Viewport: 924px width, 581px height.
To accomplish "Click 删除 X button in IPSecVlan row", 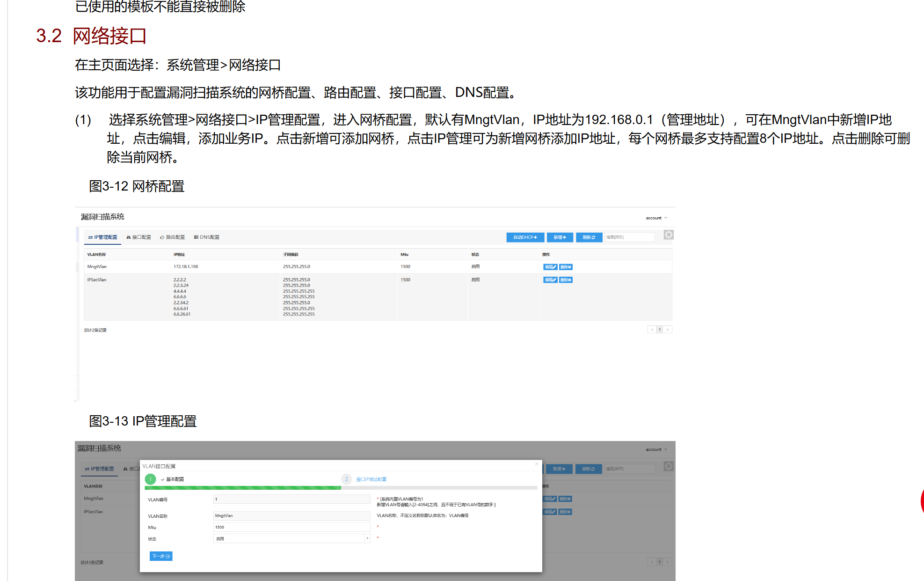I will pos(566,280).
